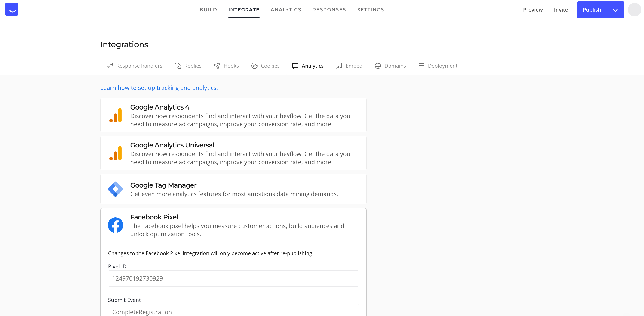This screenshot has height=316, width=644.
Task: Click the Facebook Pixel integration card
Action: click(233, 225)
